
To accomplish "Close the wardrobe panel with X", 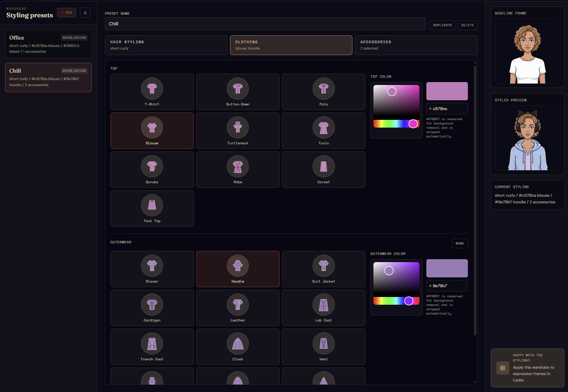I will (85, 13).
